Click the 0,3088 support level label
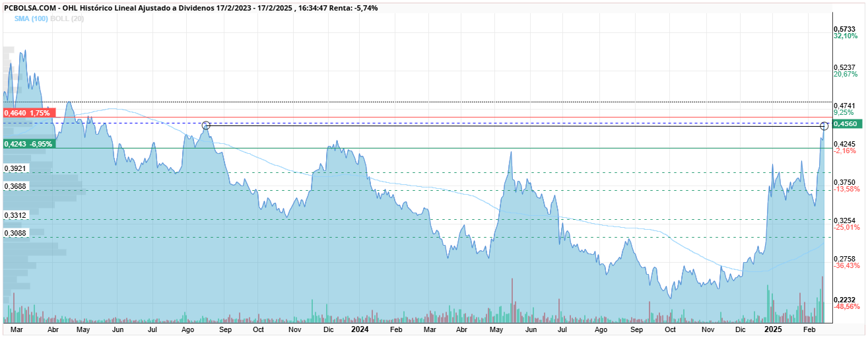 tap(15, 233)
